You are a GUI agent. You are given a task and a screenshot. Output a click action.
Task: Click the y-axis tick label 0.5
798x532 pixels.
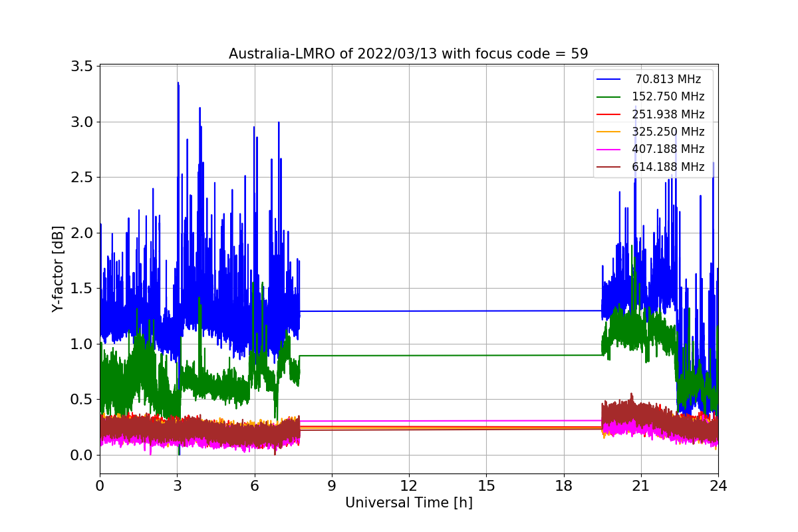(82, 400)
